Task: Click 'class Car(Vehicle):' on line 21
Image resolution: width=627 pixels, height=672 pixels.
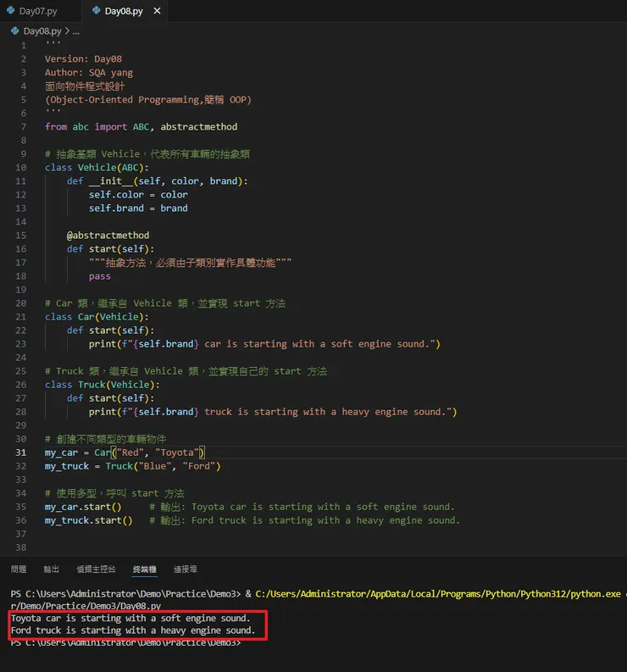Action: [x=97, y=317]
